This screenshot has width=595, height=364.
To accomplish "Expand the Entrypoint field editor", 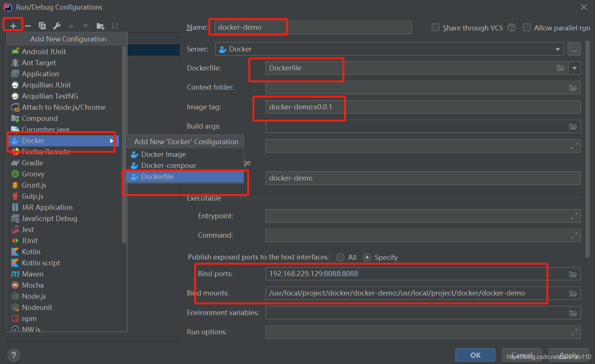I will pyautogui.click(x=574, y=216).
